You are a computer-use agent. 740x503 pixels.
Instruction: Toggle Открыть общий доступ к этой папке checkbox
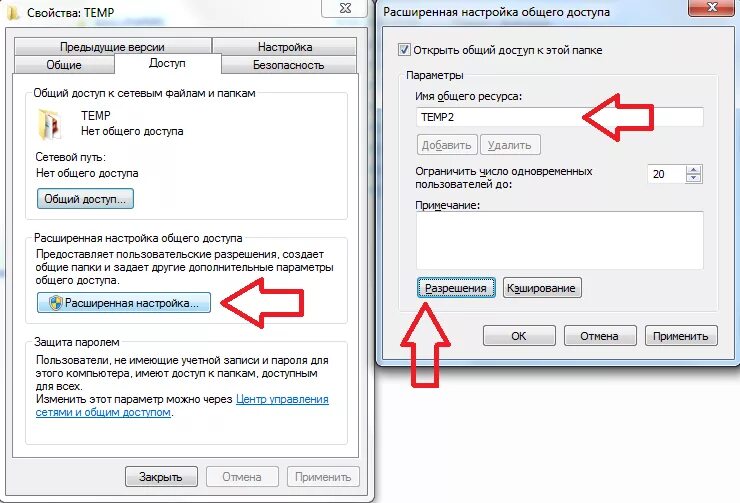[404, 50]
